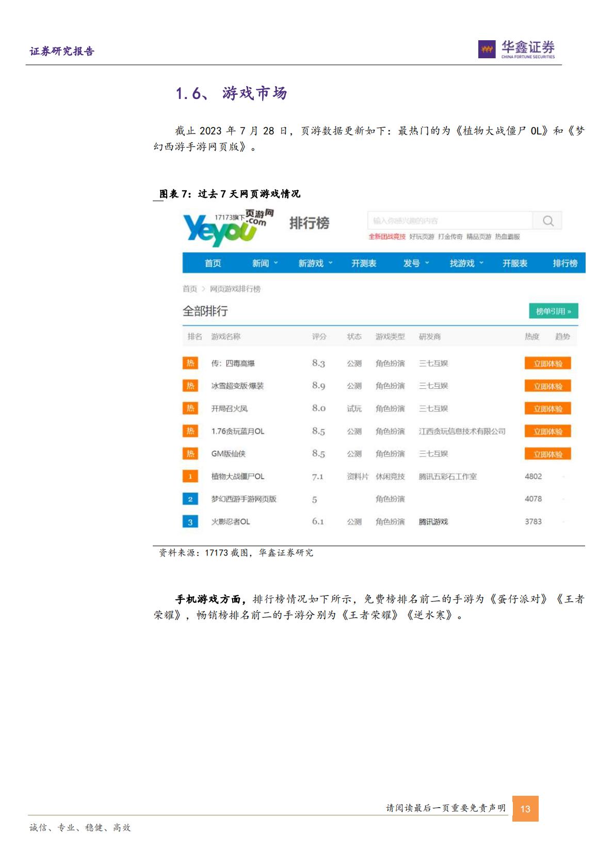This screenshot has height=868, width=614.
Task: Click 首页 in the breadcrumb
Action: 190,289
